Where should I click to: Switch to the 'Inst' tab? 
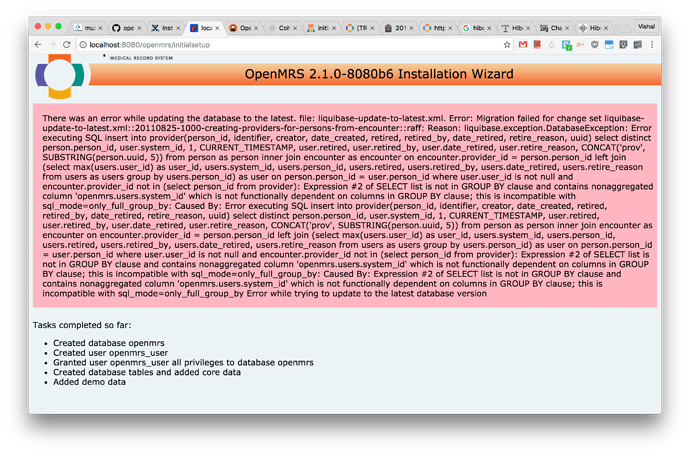[x=164, y=28]
